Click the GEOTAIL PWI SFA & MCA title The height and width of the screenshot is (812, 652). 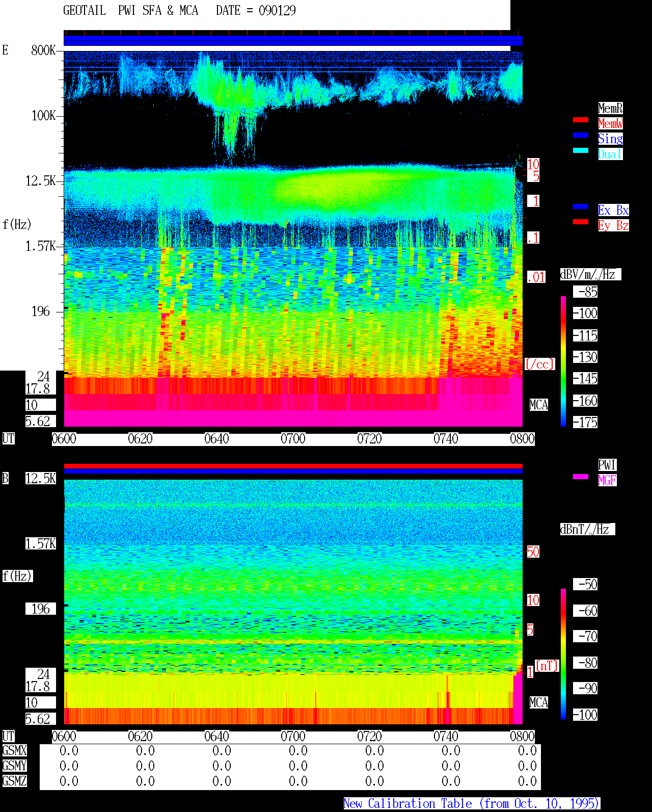[x=130, y=11]
